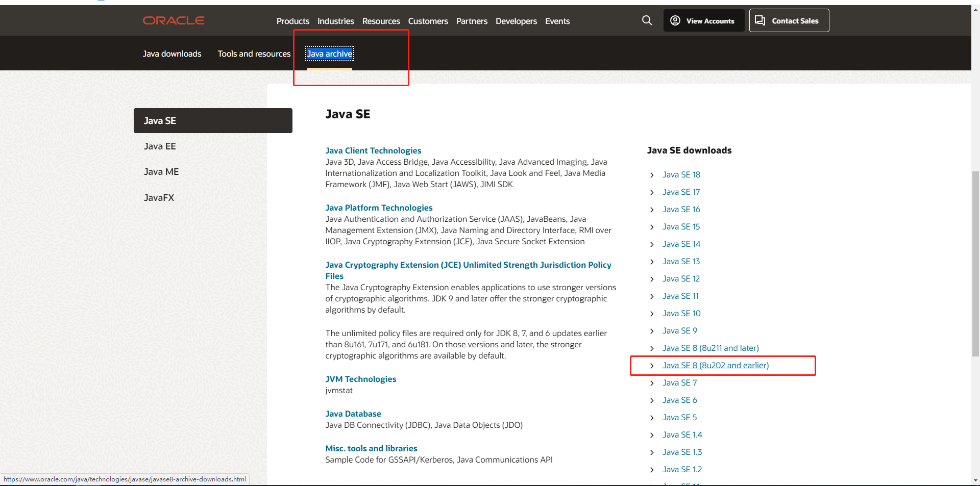This screenshot has height=486, width=980.
Task: Open the Java SE 1.2 link
Action: [682, 469]
